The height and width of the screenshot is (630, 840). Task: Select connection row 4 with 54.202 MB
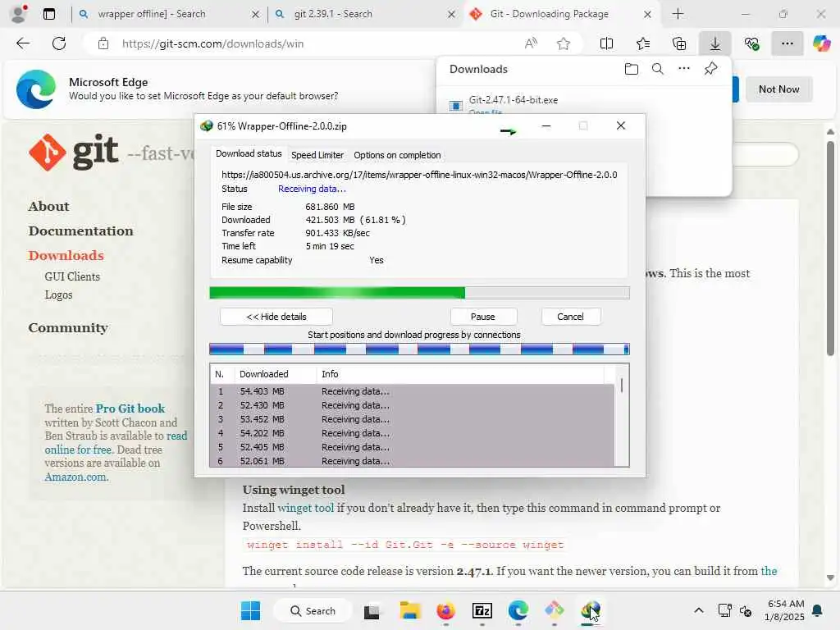(x=412, y=433)
